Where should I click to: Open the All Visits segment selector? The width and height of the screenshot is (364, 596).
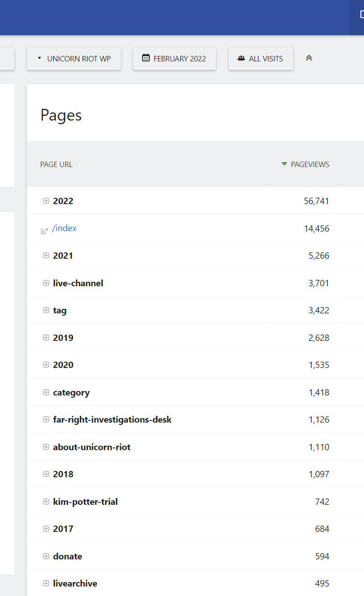[x=261, y=59]
